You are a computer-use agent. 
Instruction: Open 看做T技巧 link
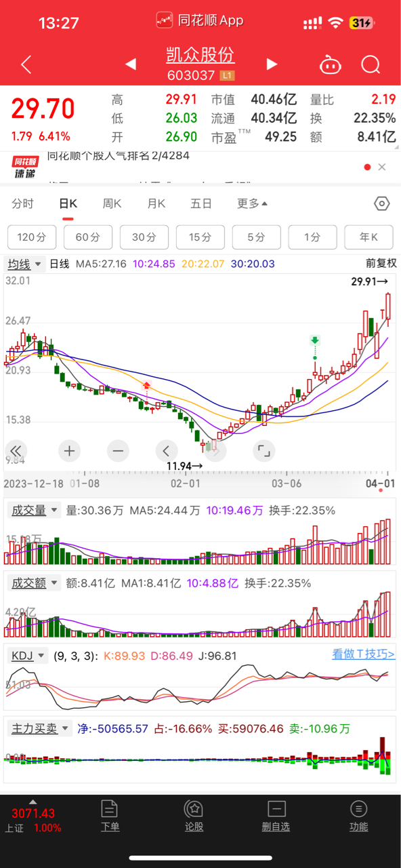364,654
